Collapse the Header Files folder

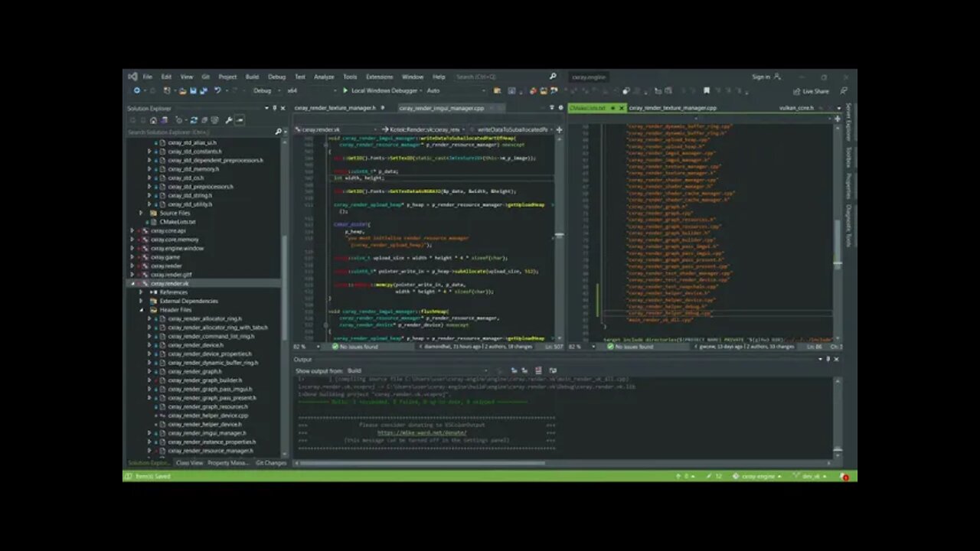click(141, 310)
